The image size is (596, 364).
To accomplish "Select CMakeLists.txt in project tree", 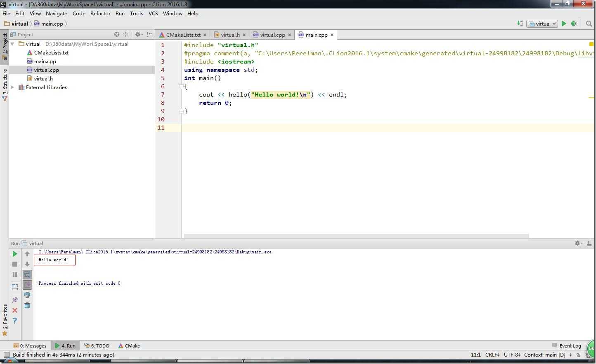I will pyautogui.click(x=51, y=52).
